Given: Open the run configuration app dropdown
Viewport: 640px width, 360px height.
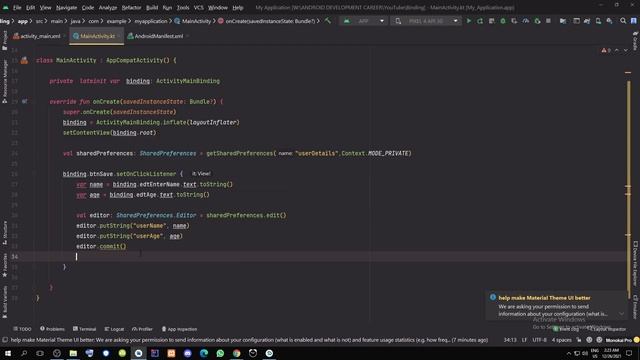Looking at the screenshot, I should [x=364, y=21].
